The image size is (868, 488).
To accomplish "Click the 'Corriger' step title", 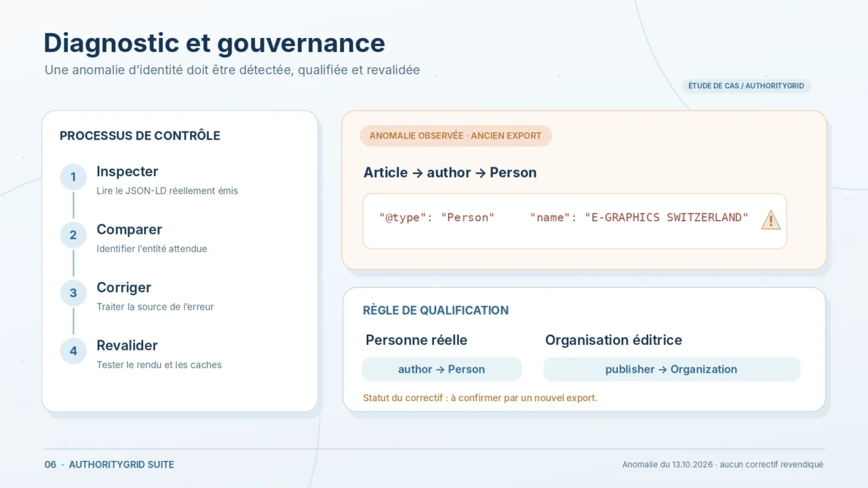I will click(x=123, y=287).
